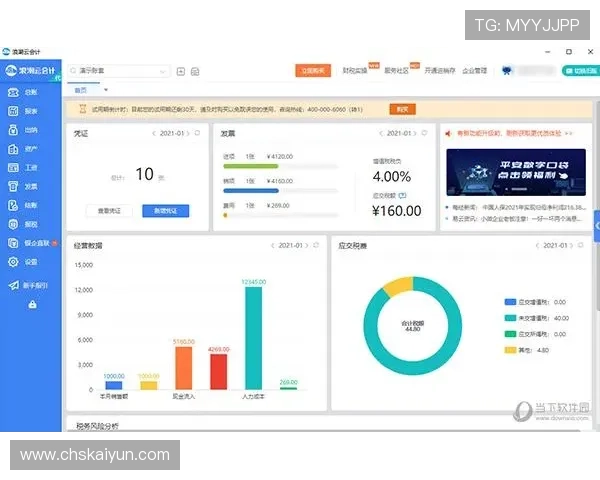Go to next month in 应交税费 card
The width and height of the screenshot is (600, 480).
point(572,246)
